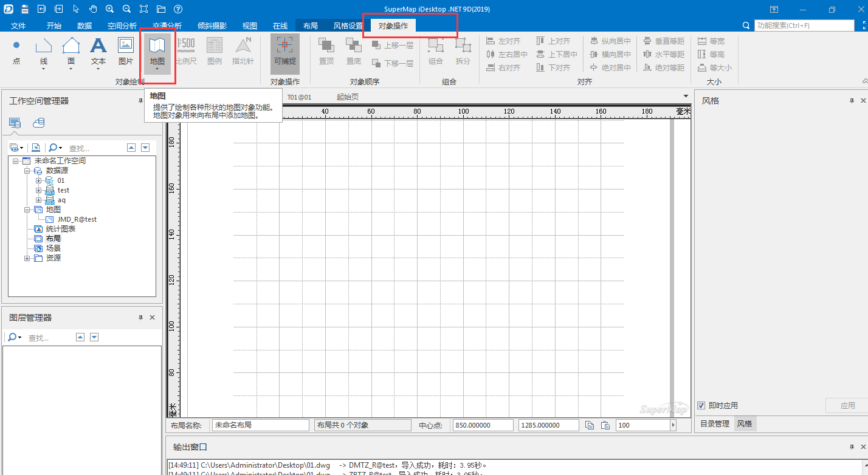Expand the 01 datasource node

click(x=38, y=180)
